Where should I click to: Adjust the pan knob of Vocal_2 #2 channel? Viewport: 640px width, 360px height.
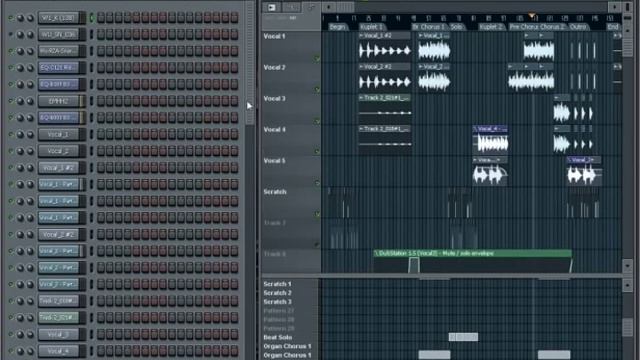20,234
